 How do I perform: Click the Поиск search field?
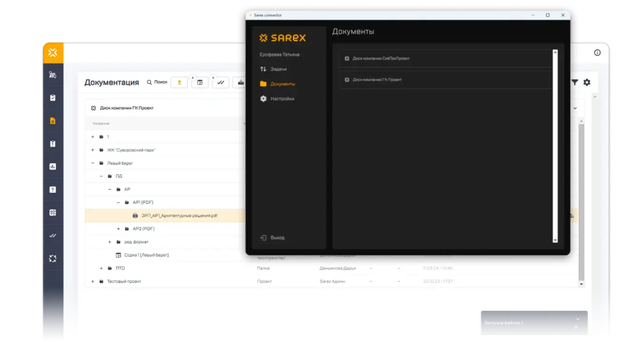click(157, 82)
